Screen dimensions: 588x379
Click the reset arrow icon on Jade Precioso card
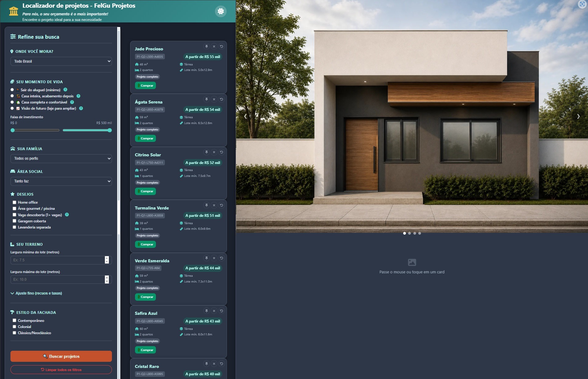[221, 46]
